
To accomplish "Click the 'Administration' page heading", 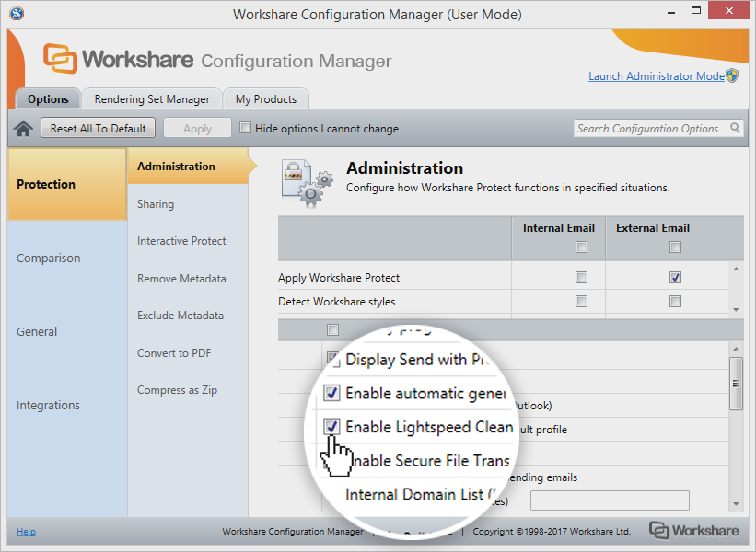I will 404,168.
